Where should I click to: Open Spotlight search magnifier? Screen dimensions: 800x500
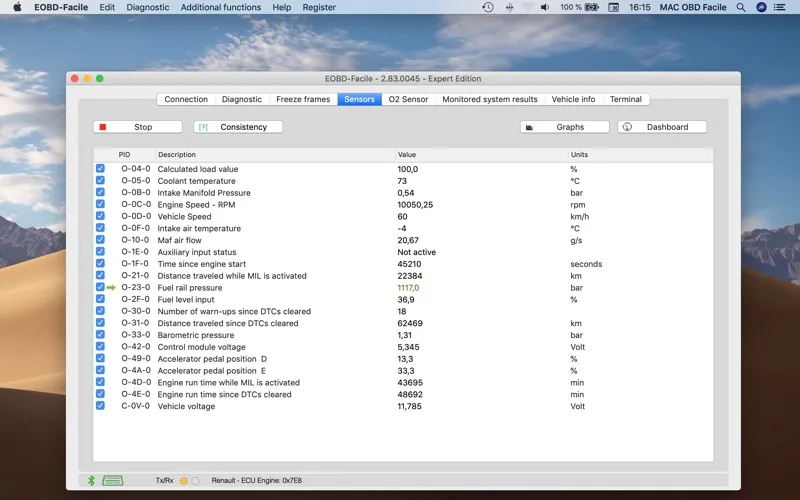tap(741, 7)
